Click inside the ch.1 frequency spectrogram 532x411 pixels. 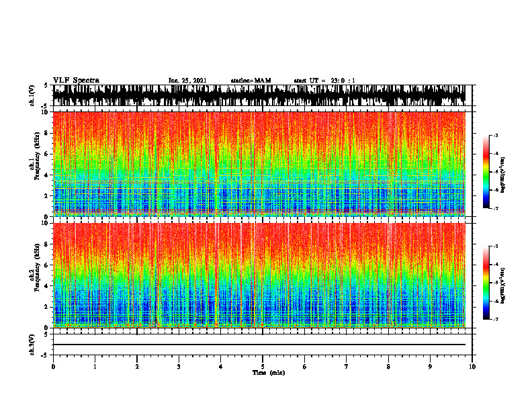coord(259,164)
